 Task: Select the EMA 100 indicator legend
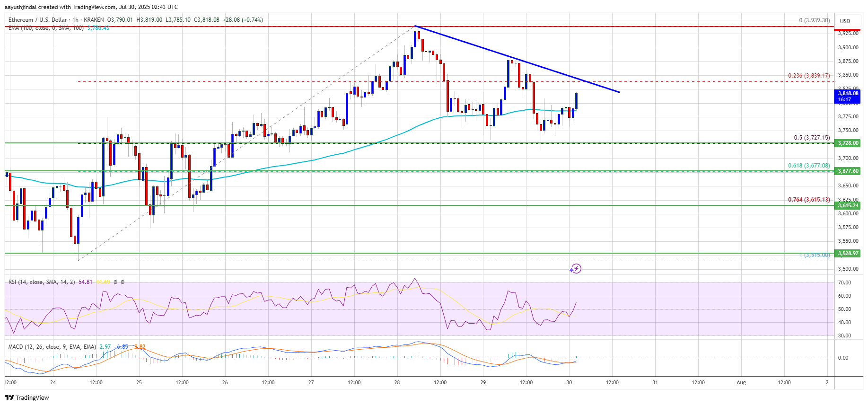pos(46,28)
